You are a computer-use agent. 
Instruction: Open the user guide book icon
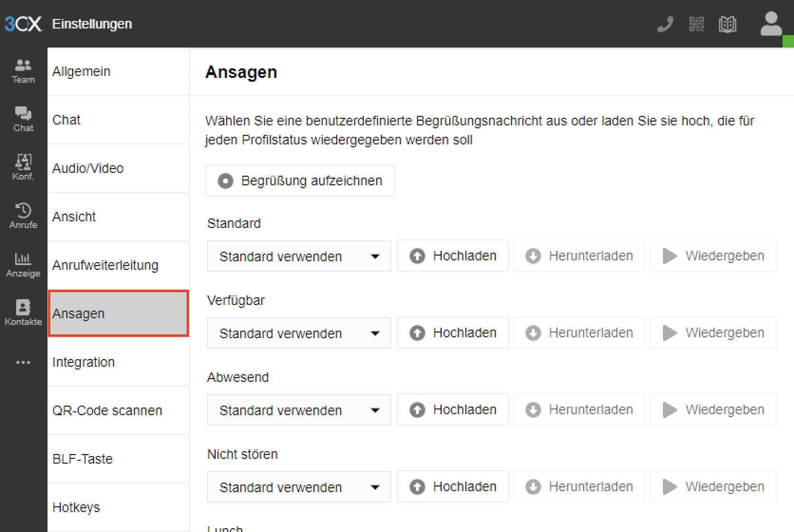pyautogui.click(x=727, y=24)
